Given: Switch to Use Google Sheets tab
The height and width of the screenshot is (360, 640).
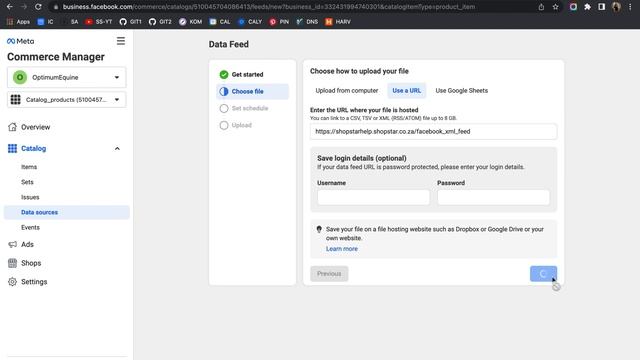Looking at the screenshot, I should tap(462, 91).
